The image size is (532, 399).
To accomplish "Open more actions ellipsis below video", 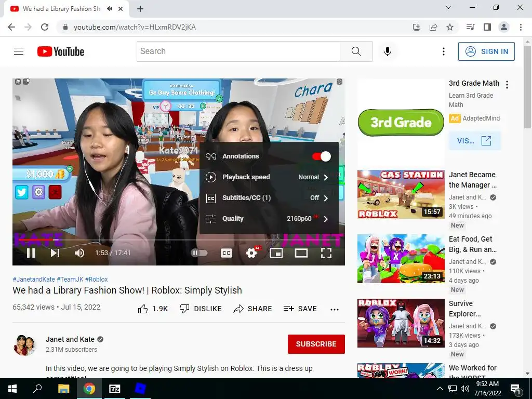I will pyautogui.click(x=335, y=309).
